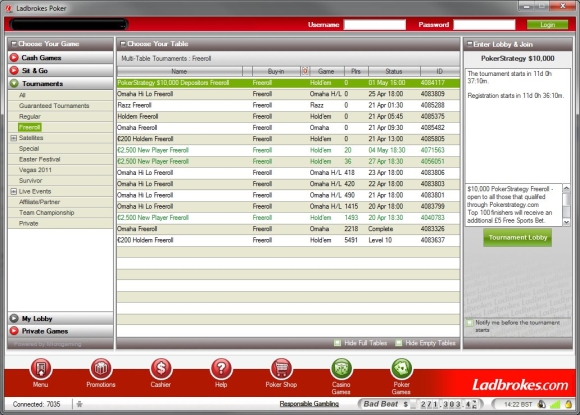Open the Poker Shop cart icon
580x415 pixels.
281,369
